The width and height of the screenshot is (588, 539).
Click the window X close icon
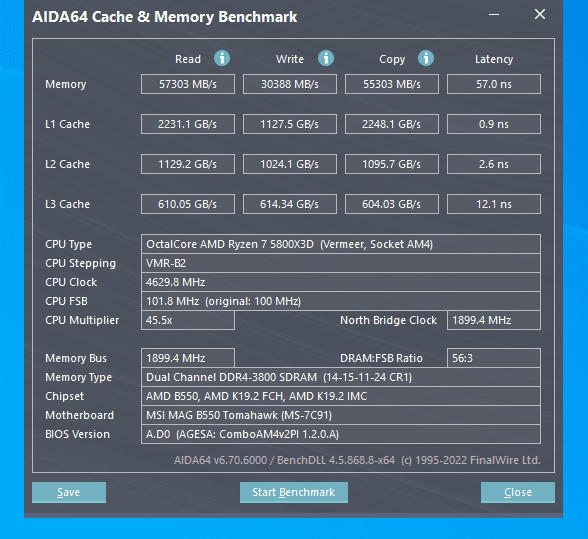[540, 14]
